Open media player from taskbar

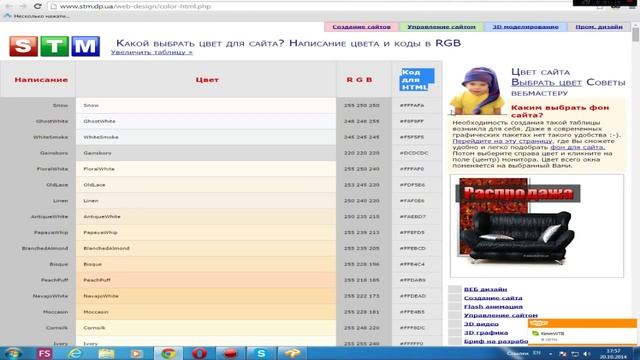pyautogui.click(x=137, y=353)
